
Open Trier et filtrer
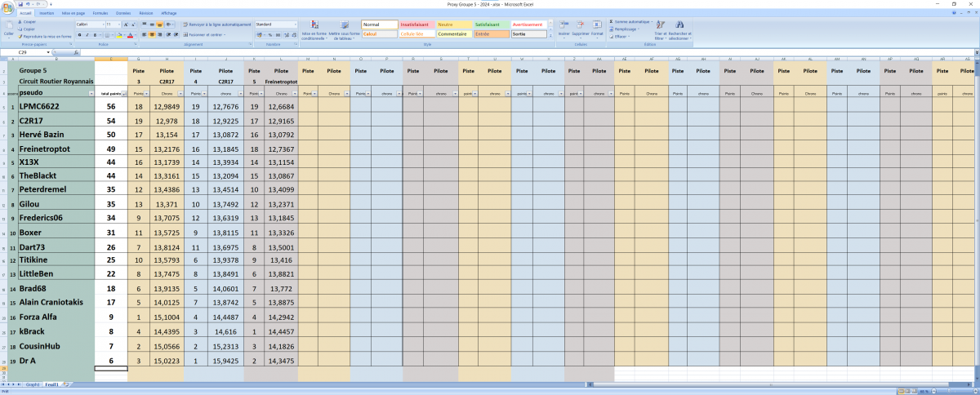coord(660,30)
